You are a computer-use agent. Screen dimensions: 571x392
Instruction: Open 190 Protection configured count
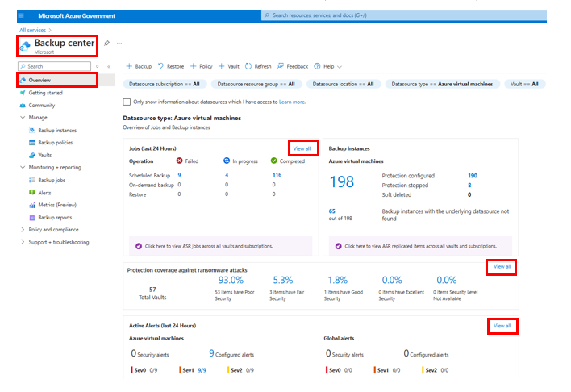473,176
